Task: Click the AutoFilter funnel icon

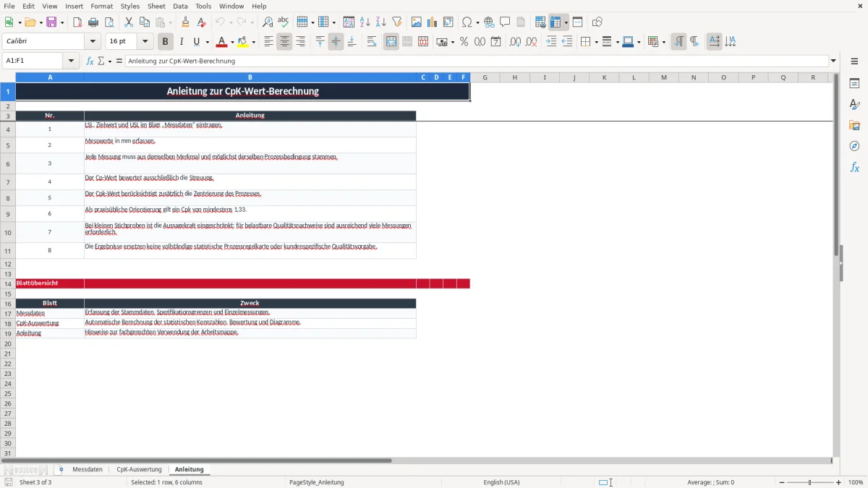Action: pyautogui.click(x=396, y=22)
